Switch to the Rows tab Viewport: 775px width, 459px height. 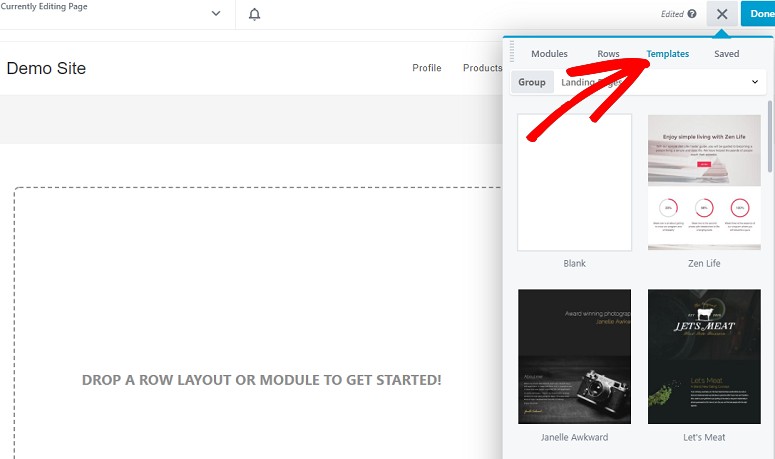point(608,53)
